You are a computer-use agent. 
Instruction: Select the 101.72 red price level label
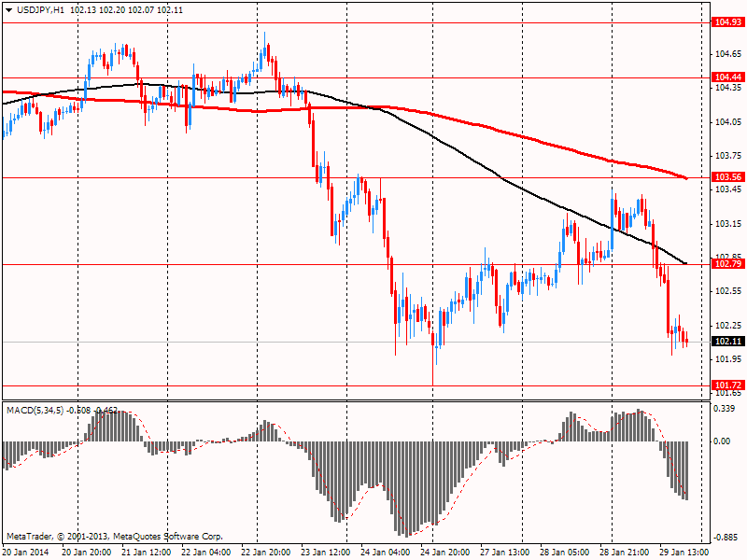[x=728, y=385]
